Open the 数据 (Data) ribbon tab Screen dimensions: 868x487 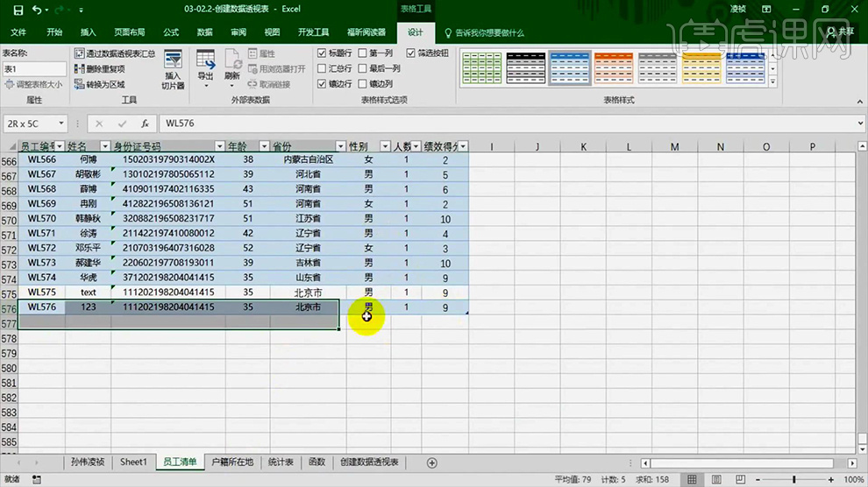(x=204, y=32)
